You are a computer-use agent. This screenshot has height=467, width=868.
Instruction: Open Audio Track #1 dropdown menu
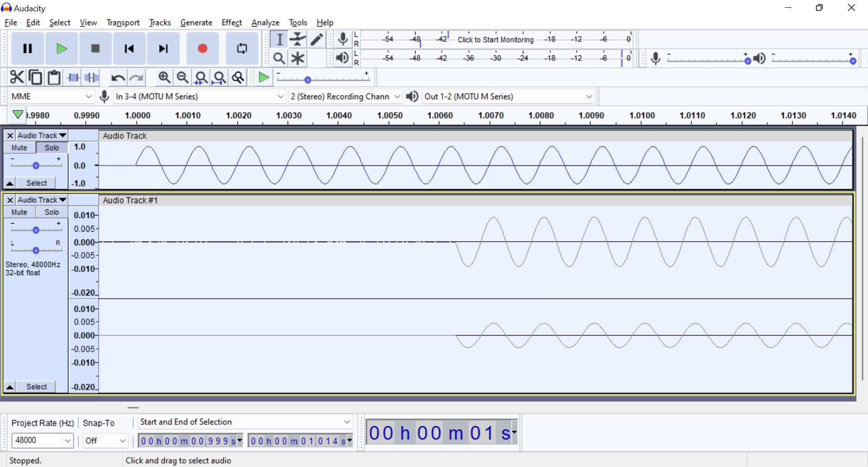click(42, 200)
